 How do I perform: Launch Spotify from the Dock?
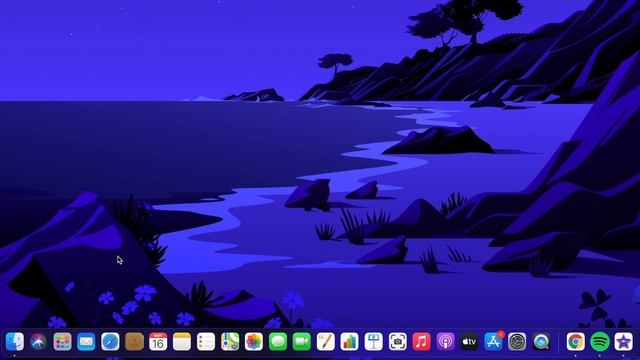(x=600, y=342)
